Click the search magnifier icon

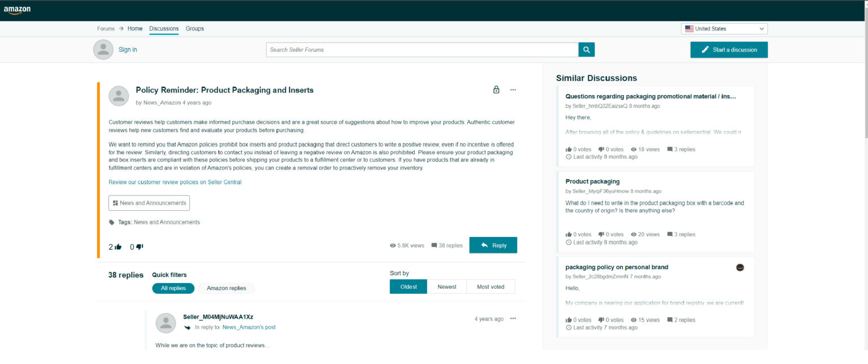[x=586, y=49]
